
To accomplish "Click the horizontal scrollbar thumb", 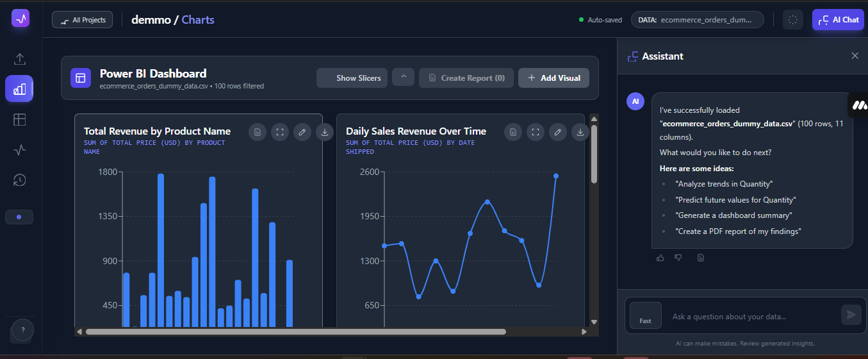I will click(296, 331).
